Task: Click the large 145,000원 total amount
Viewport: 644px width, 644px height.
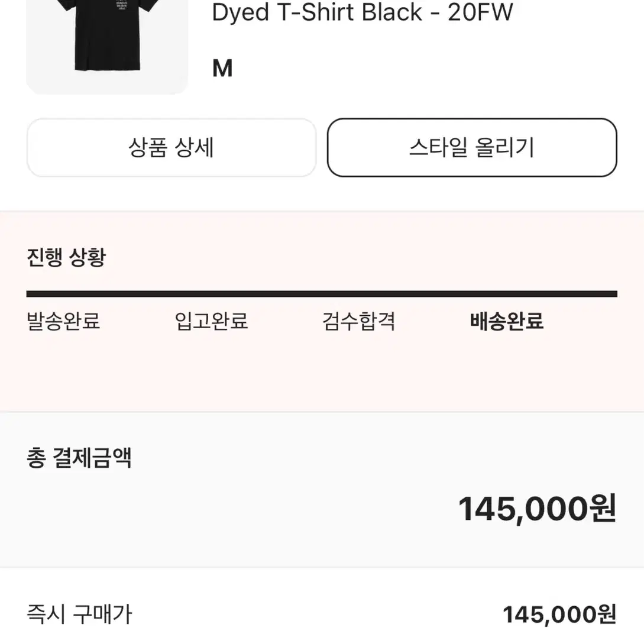Action: pos(537,509)
